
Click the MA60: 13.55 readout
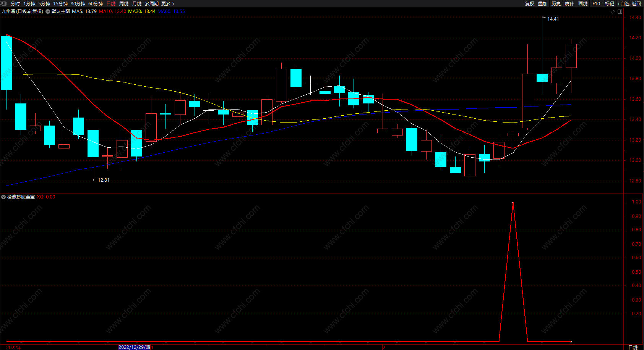pyautogui.click(x=171, y=11)
